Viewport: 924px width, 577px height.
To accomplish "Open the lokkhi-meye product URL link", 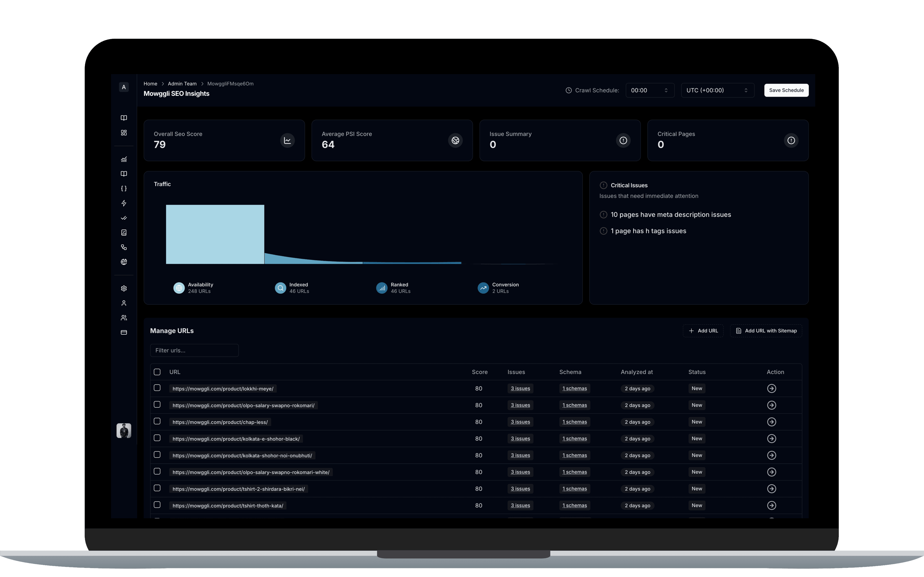I will (x=223, y=389).
